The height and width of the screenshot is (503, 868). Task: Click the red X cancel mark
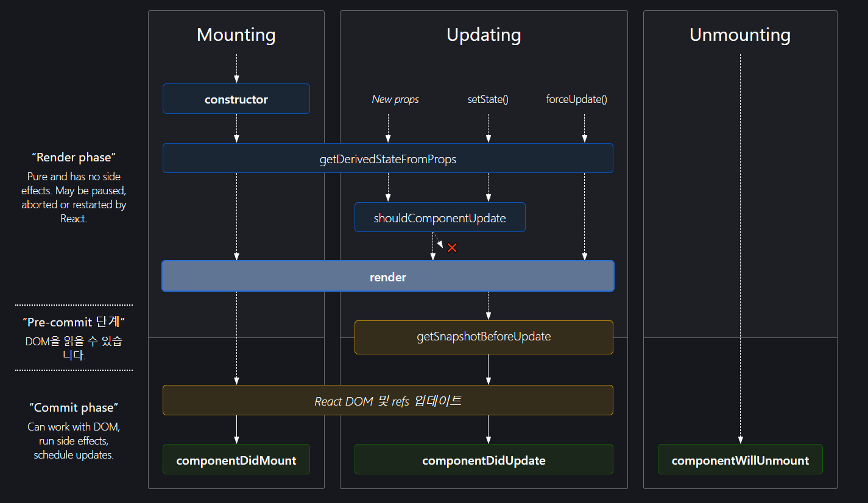point(452,248)
